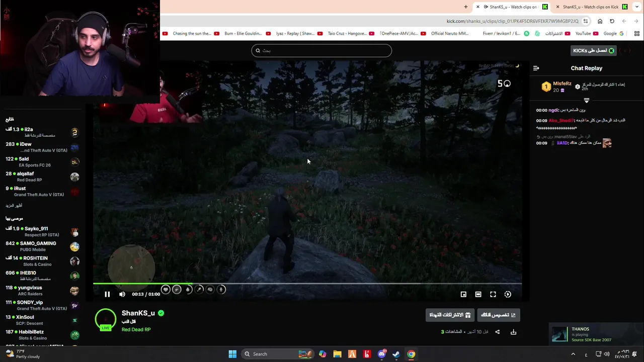Image resolution: width=644 pixels, height=362 pixels.
Task: Open Steam from taskbar
Action: [x=396, y=354]
